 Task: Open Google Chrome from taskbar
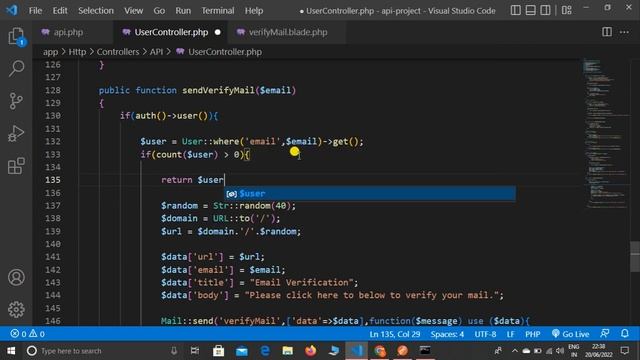click(x=380, y=351)
